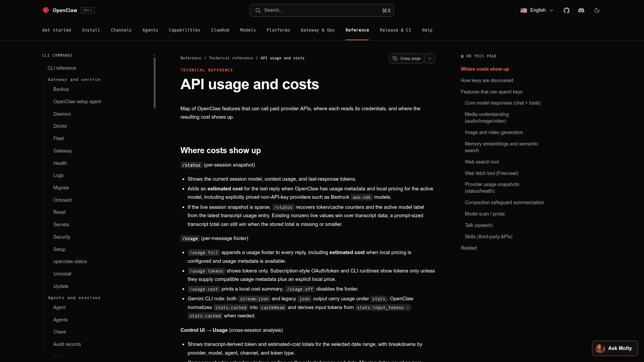The height and width of the screenshot is (362, 644).
Task: Jump to Web fetch tool (Firecrawl)
Action: (491, 173)
